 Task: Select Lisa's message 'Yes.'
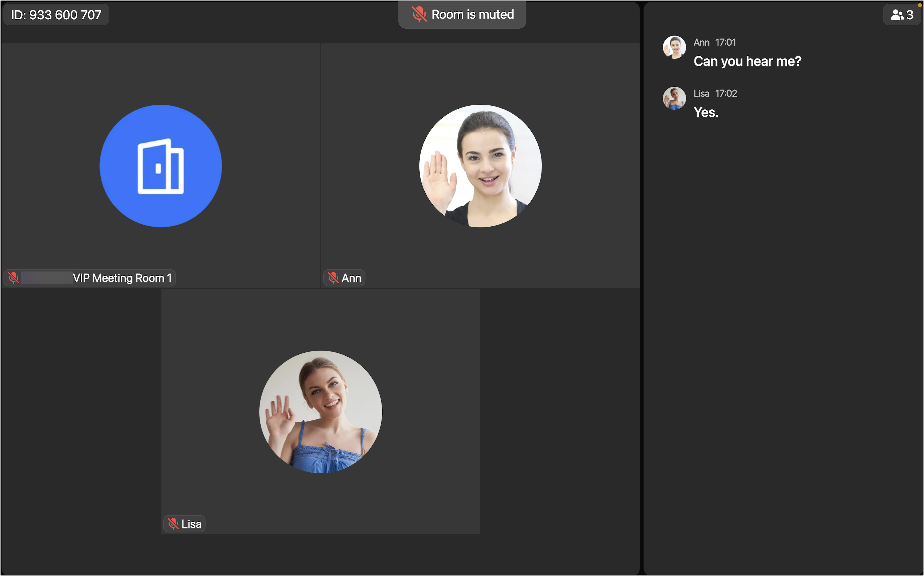coord(706,112)
